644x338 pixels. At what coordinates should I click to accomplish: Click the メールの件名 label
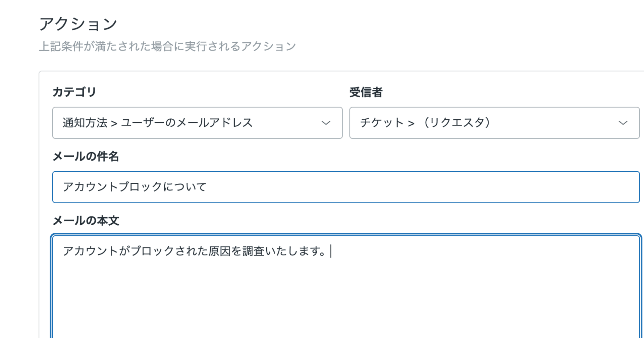click(x=86, y=156)
